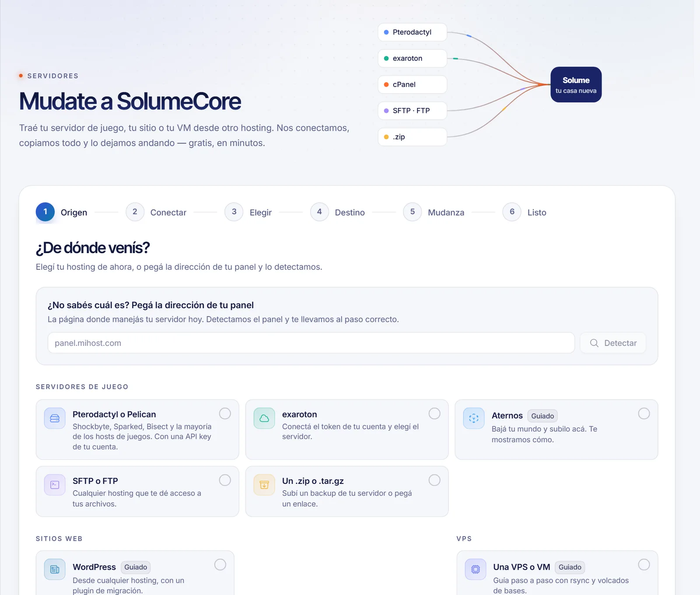Click the SFTP o FTP terminal icon
Viewport: 700px width, 595px height.
click(55, 485)
